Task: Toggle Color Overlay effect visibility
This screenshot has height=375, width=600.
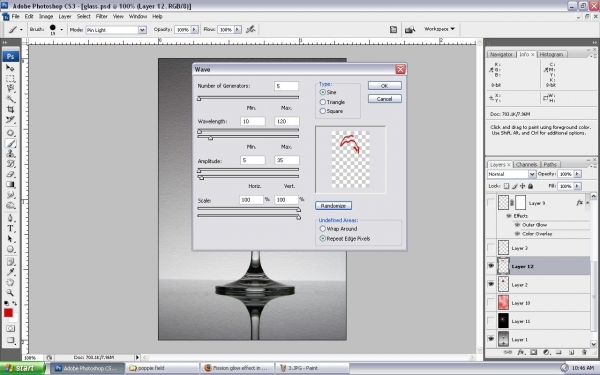Action: click(517, 233)
